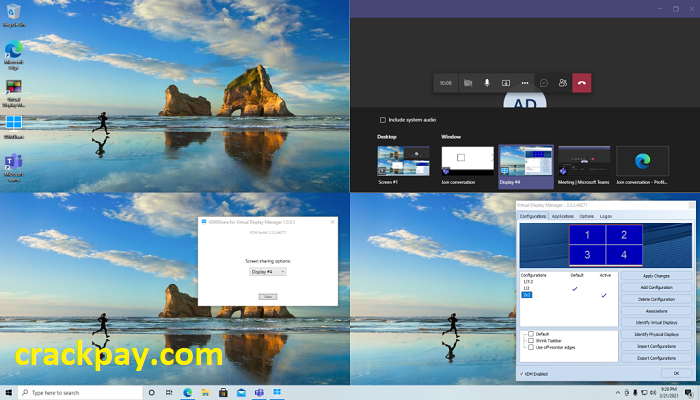Check the Default option checkbox in VDM
The width and height of the screenshot is (700, 400).
tap(531, 333)
